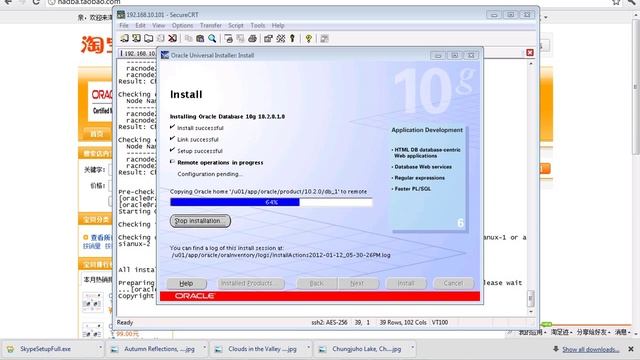Screen dimensions: 640x360
Task: Open dropdown arrow for SkypeSetupFull.exe download
Action: pyautogui.click(x=100, y=348)
